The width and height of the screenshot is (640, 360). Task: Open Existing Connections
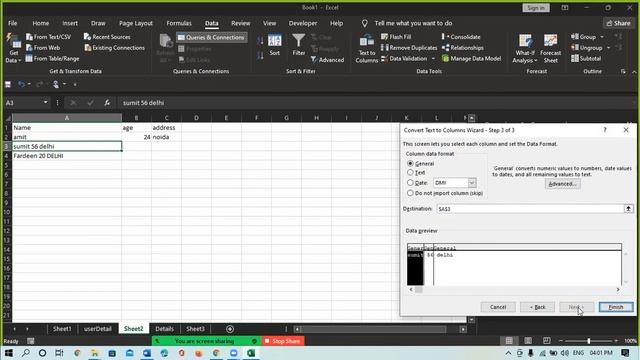click(114, 48)
